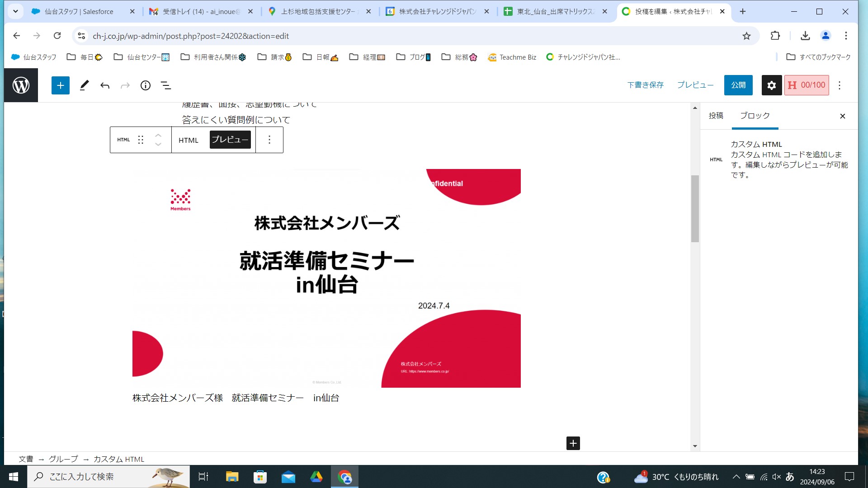Screen dimensions: 868x488
Task: Open the taskbar Mail app icon
Action: click(288, 477)
